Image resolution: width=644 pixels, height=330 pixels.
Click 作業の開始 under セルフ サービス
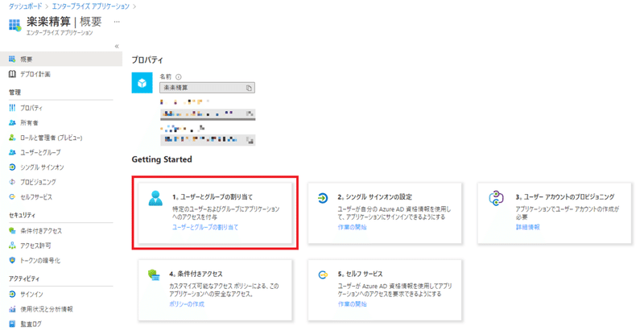pos(352,304)
